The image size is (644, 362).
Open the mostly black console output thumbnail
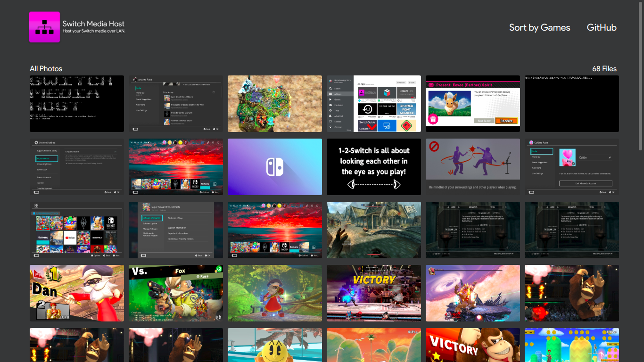pos(572,104)
